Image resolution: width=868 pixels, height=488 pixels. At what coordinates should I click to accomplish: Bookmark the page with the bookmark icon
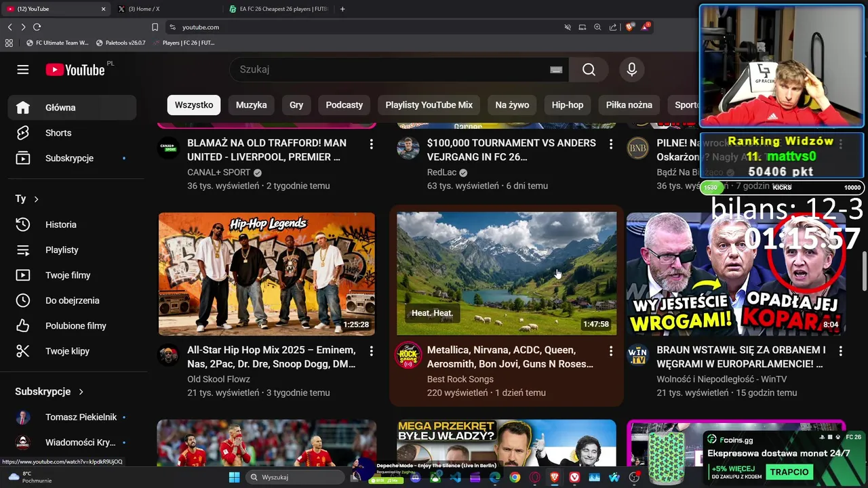click(x=155, y=27)
